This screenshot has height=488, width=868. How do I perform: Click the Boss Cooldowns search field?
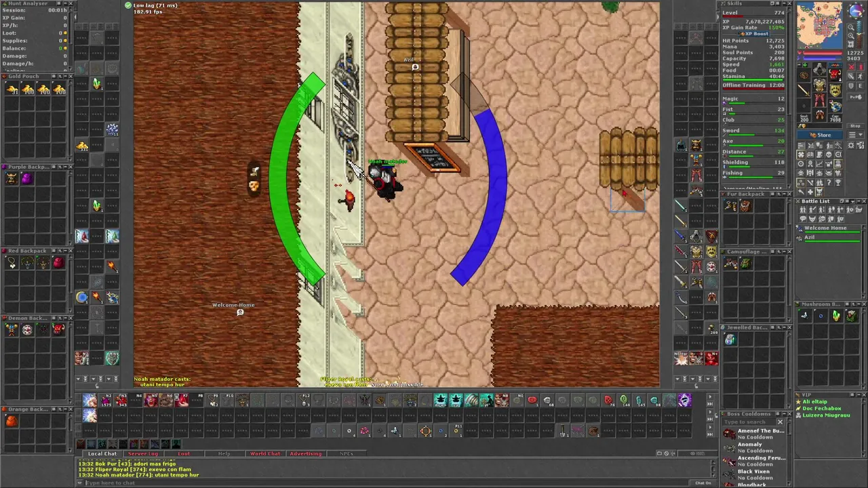coord(749,422)
